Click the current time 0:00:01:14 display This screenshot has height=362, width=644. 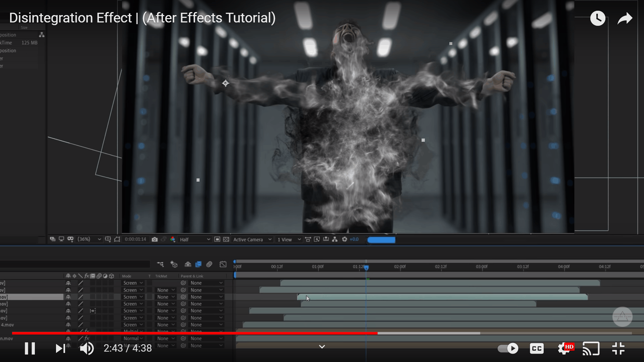(x=136, y=239)
